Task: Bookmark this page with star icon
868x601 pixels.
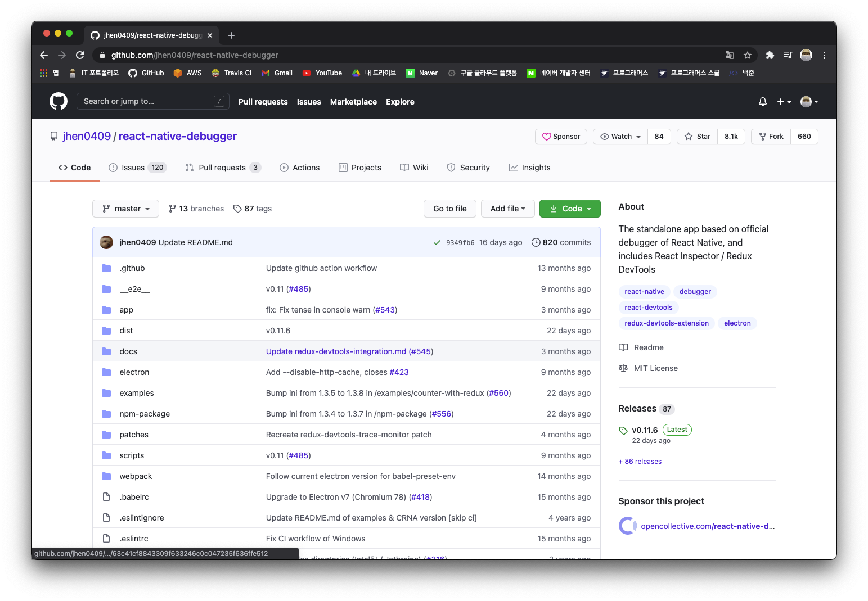Action: coord(748,55)
